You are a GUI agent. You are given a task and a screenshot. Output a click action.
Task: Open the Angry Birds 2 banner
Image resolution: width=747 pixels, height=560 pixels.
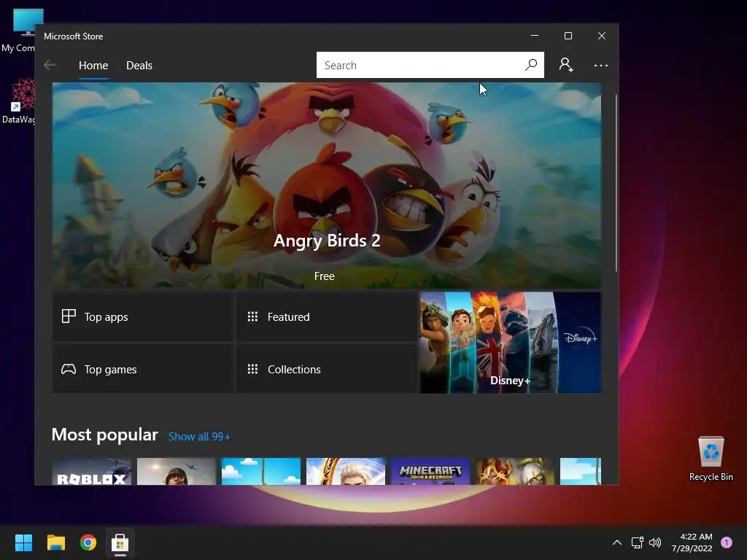327,185
